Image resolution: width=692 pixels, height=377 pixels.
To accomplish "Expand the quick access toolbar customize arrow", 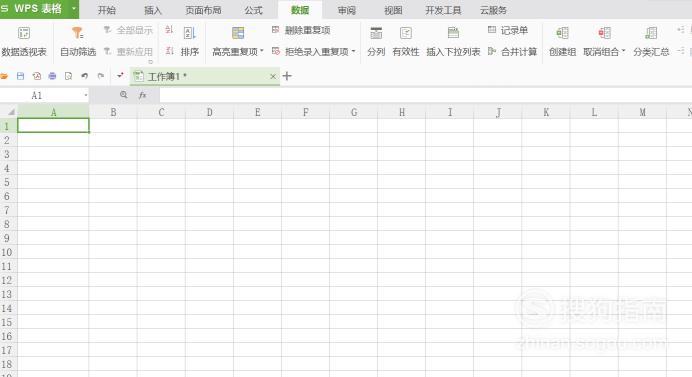I will (x=120, y=75).
